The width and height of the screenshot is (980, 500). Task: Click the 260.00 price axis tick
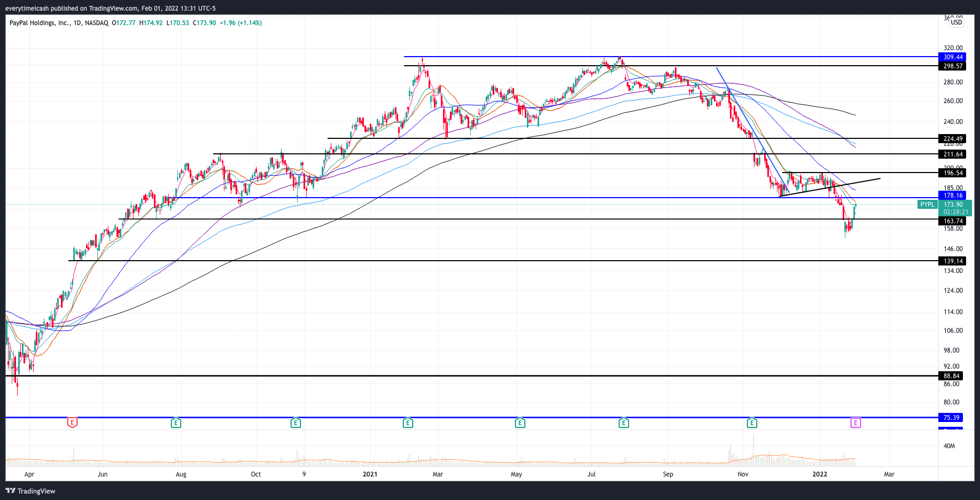click(953, 101)
